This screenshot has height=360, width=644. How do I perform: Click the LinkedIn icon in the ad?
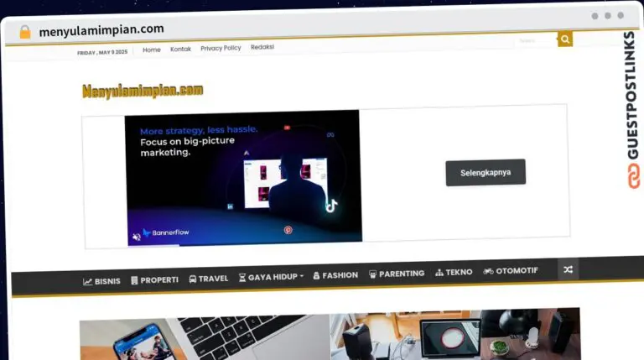pyautogui.click(x=230, y=206)
